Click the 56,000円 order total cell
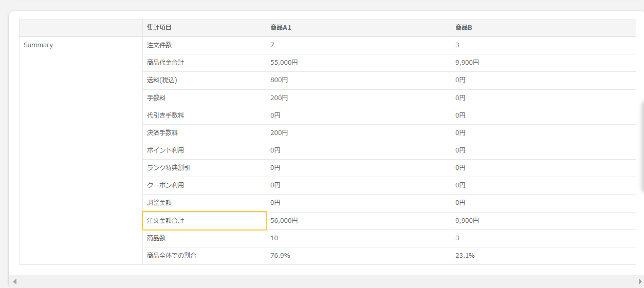 pos(358,221)
